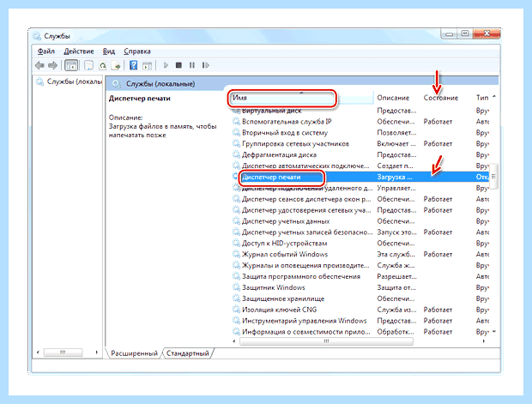This screenshot has width=532, height=404.
Task: Click left arrow of console tree scrollbar
Action: pyautogui.click(x=38, y=353)
